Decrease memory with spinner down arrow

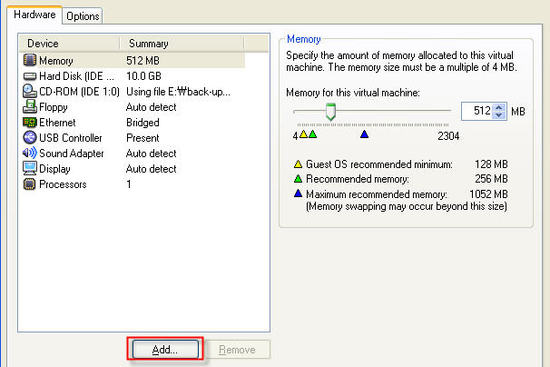[x=499, y=115]
